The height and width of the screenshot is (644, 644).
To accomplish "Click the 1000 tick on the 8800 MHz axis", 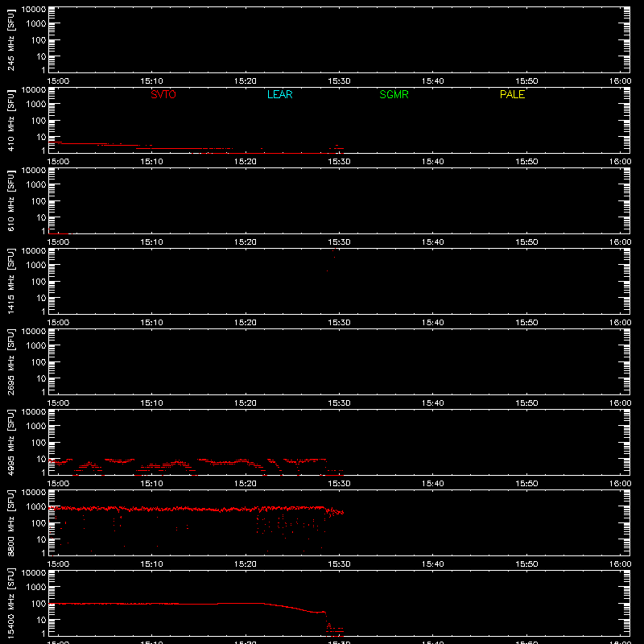I will click(36, 507).
